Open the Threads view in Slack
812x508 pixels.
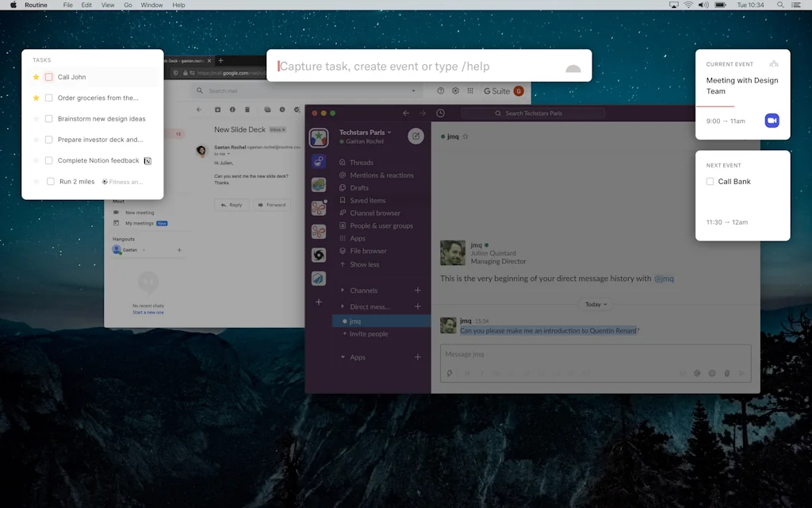point(361,162)
